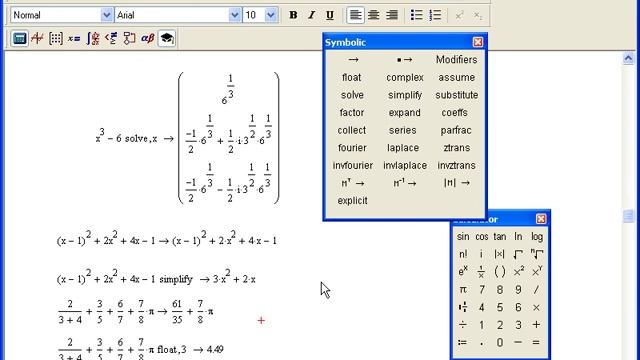Insert symbolic keyword evaluation (■→) operator

point(404,60)
